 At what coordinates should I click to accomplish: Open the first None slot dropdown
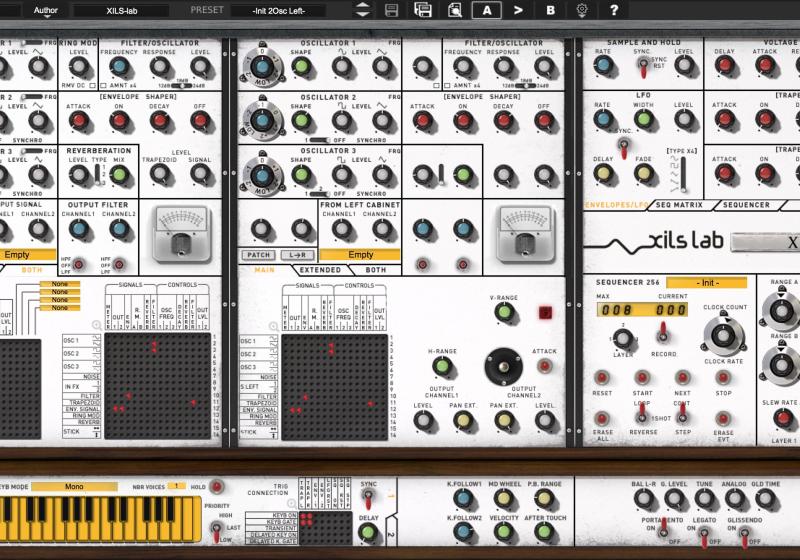(x=60, y=284)
